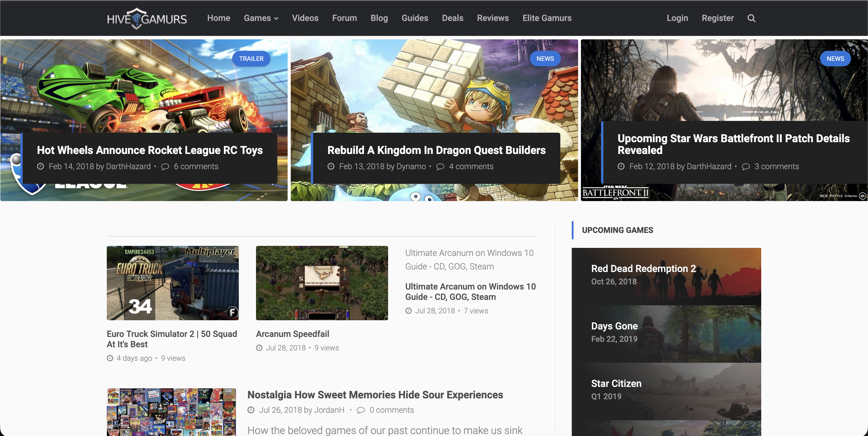This screenshot has width=868, height=436.
Task: Click comment bubble icon on Battlefront II post
Action: [x=746, y=167]
